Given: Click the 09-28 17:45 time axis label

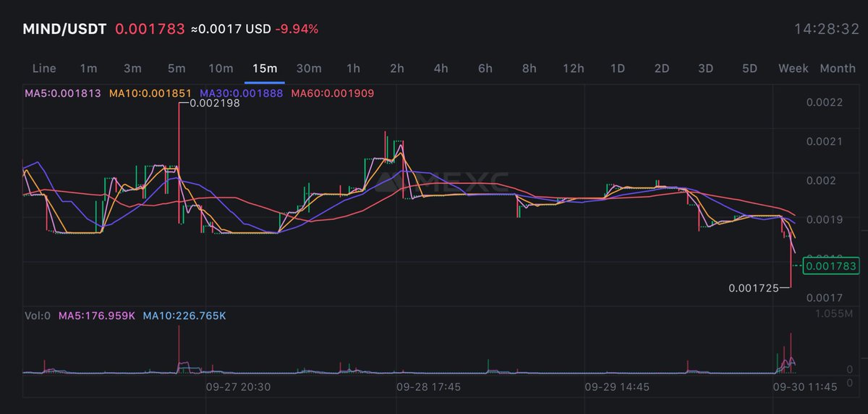Looking at the screenshot, I should pos(428,387).
